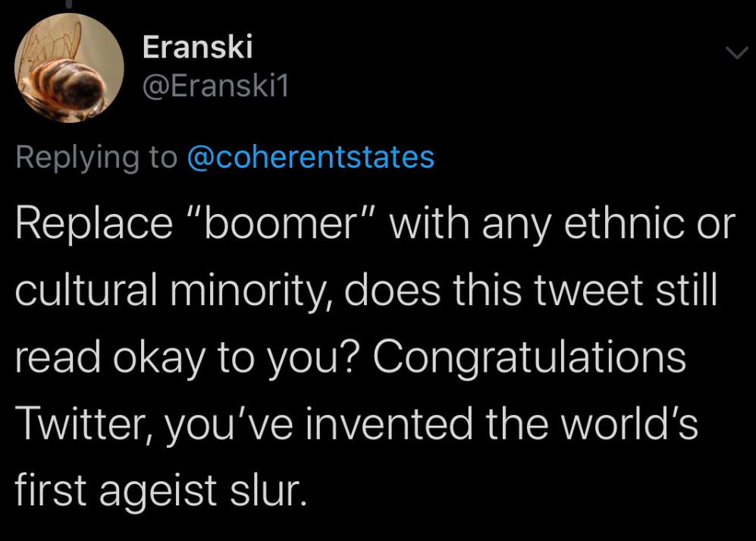The height and width of the screenshot is (541, 756).
Task: Open Eranski's bee profile picture
Action: [70, 68]
